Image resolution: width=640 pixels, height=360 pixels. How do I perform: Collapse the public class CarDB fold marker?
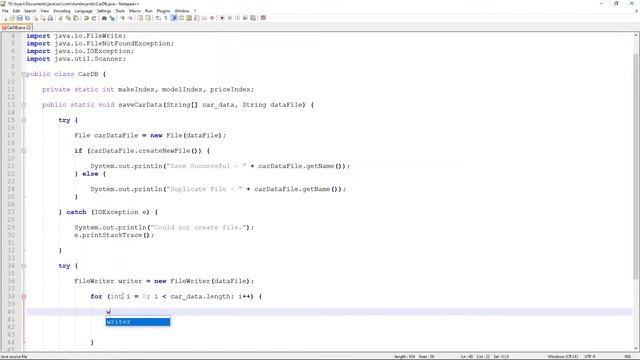[x=24, y=74]
